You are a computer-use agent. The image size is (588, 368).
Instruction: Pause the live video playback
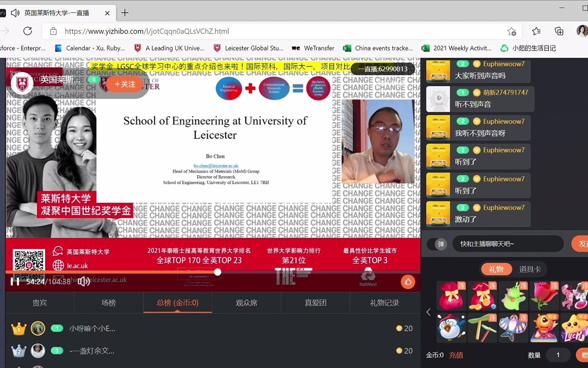click(15, 281)
